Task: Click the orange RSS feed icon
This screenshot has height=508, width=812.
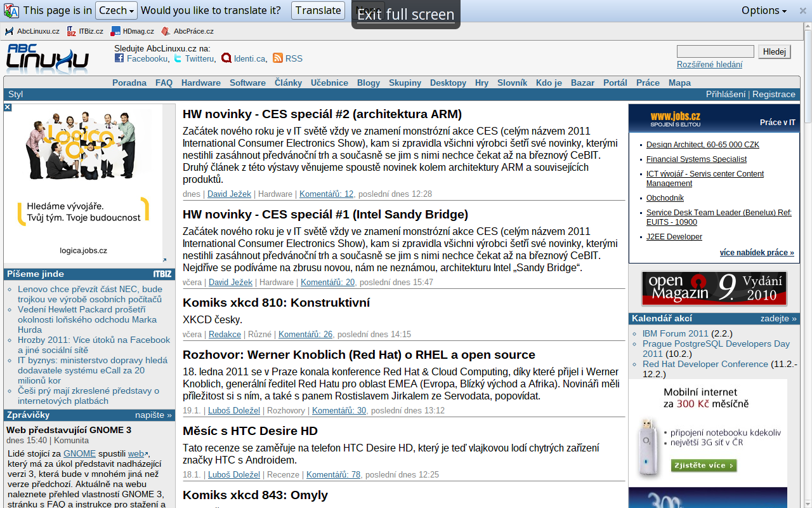Action: coord(278,58)
